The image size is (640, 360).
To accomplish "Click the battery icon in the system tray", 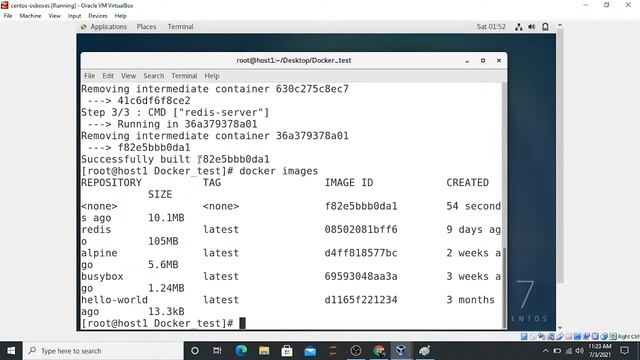I will 557,351.
